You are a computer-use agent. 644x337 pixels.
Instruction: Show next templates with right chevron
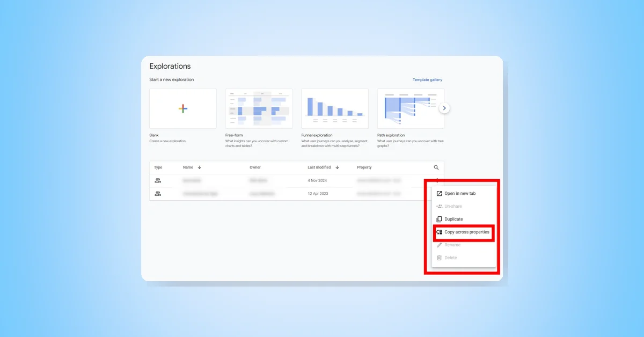coord(444,108)
